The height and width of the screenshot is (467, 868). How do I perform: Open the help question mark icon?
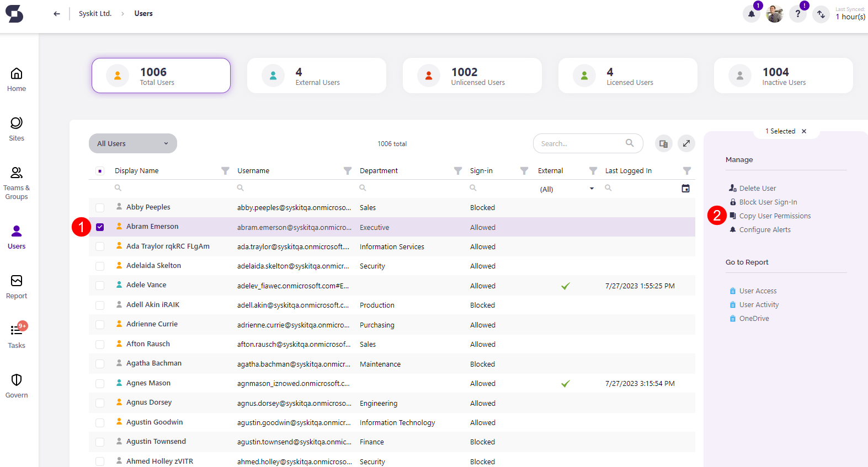click(x=798, y=14)
